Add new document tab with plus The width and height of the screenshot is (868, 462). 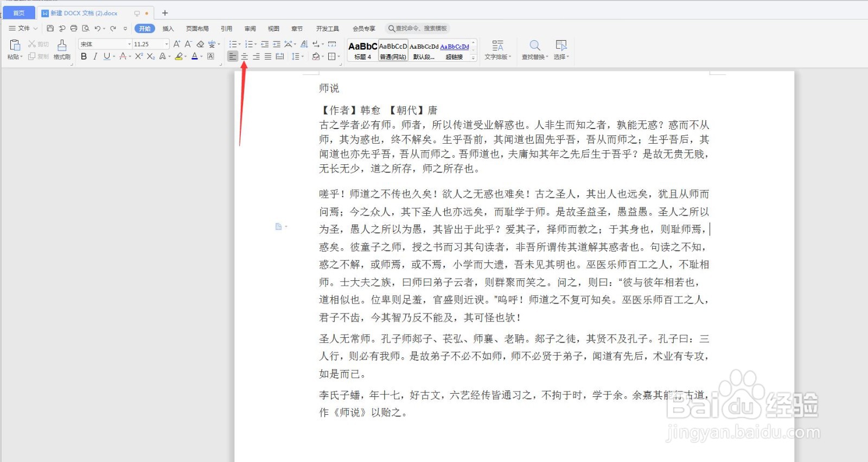tap(165, 12)
